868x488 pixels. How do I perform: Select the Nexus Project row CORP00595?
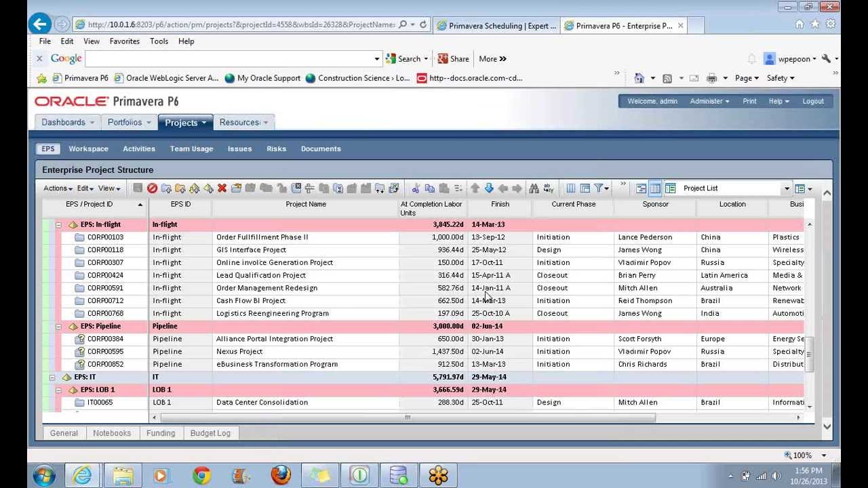tap(423, 352)
